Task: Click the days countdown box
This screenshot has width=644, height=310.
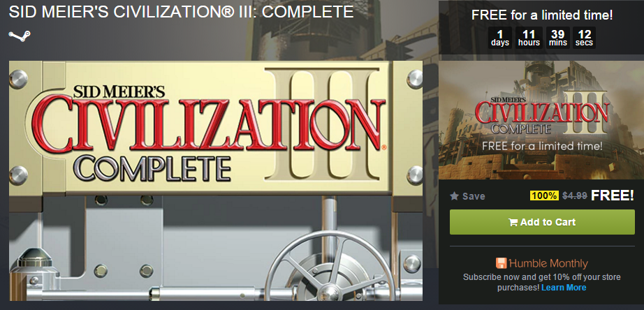Action: point(500,38)
